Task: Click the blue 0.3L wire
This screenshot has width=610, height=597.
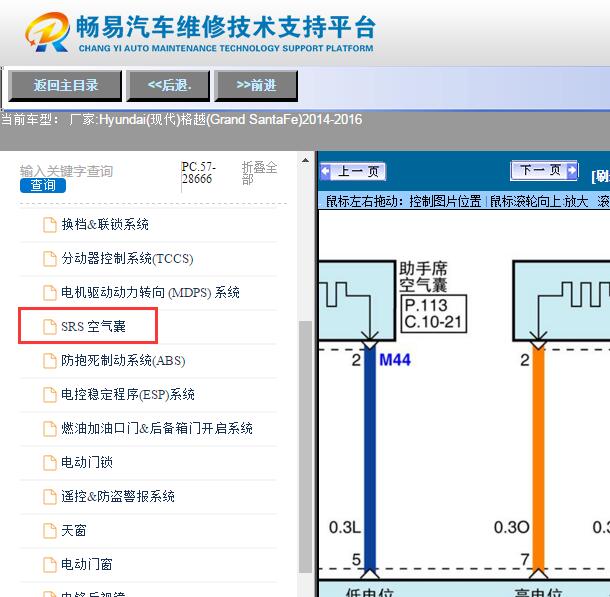Action: point(370,459)
